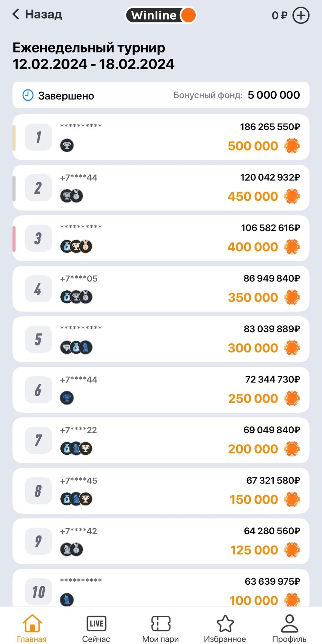This screenshot has width=322, height=644.
Task: Tap the badges group in rank 3
Action: pos(76,247)
